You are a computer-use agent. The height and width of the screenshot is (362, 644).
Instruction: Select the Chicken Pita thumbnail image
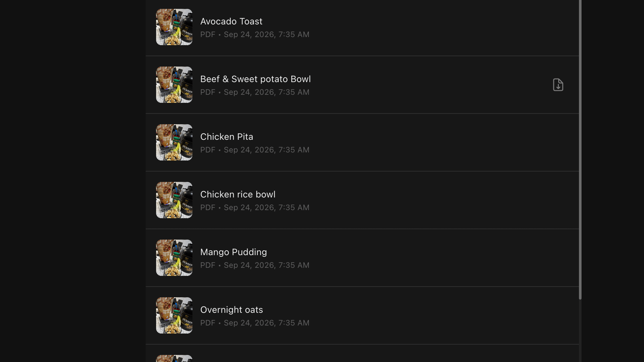point(174,142)
